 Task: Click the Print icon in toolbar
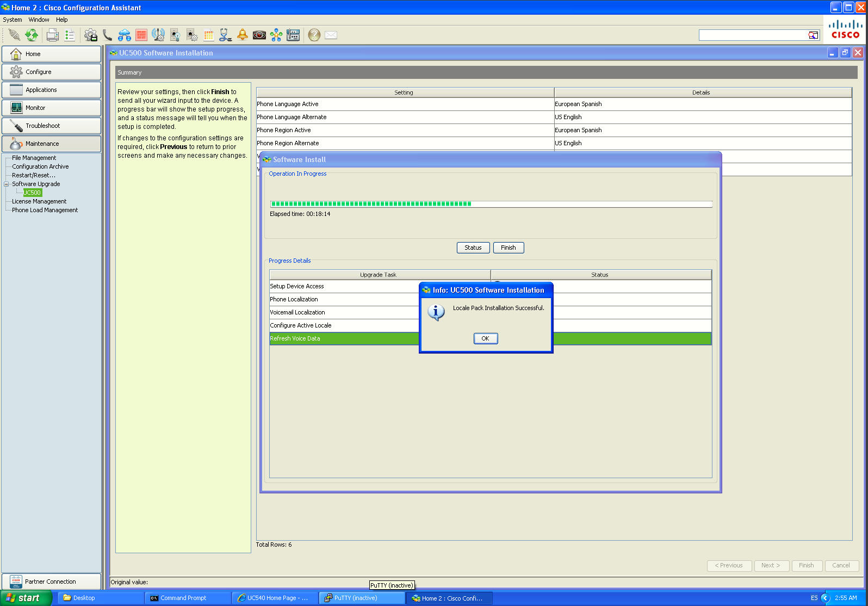(x=53, y=35)
